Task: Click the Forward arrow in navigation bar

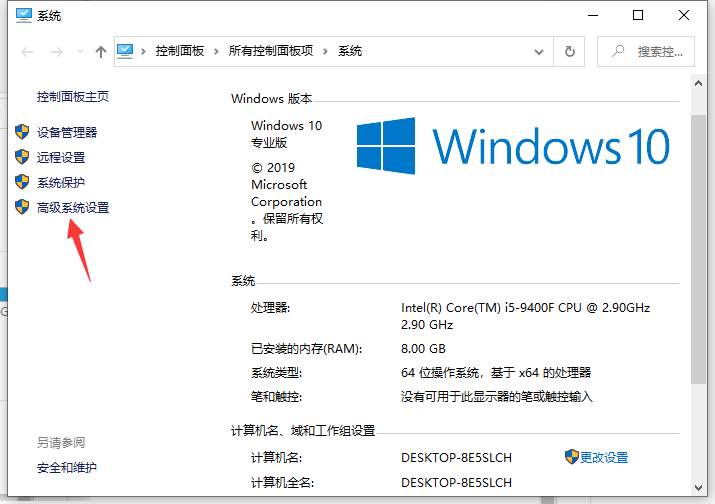Action: click(x=56, y=51)
